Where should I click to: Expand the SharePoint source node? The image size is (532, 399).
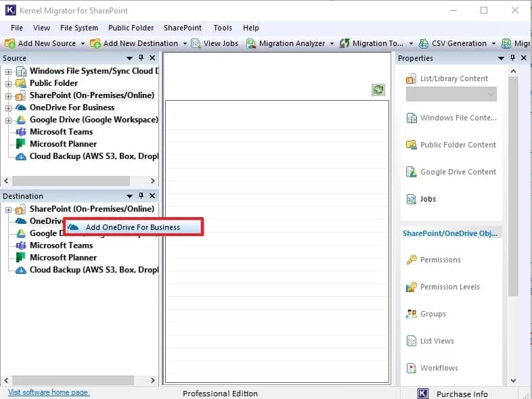pos(9,96)
